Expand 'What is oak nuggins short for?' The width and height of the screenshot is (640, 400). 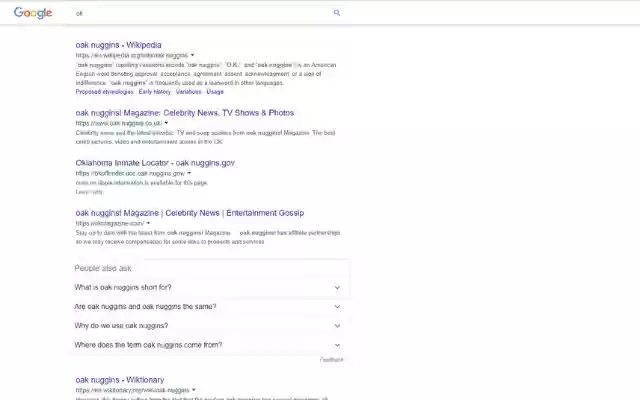tap(207, 287)
